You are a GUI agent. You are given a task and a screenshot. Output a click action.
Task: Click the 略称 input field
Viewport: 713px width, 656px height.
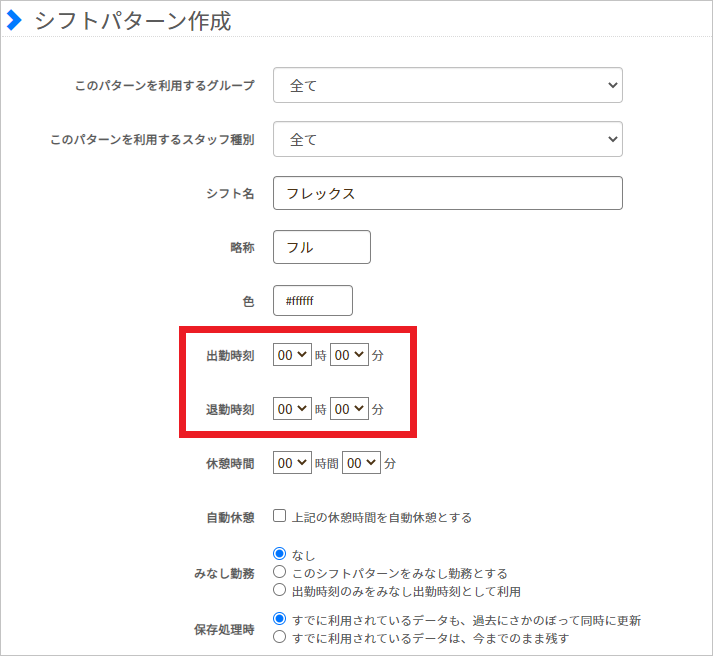tap(321, 247)
